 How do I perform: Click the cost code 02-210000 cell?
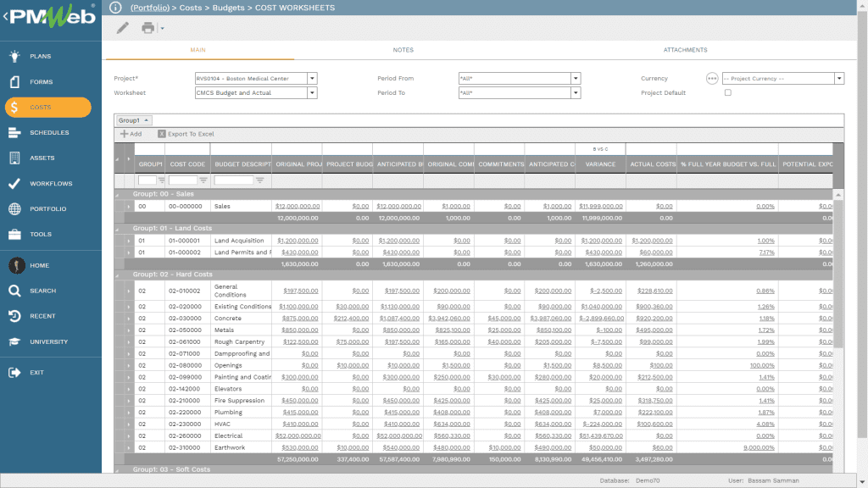(x=187, y=401)
